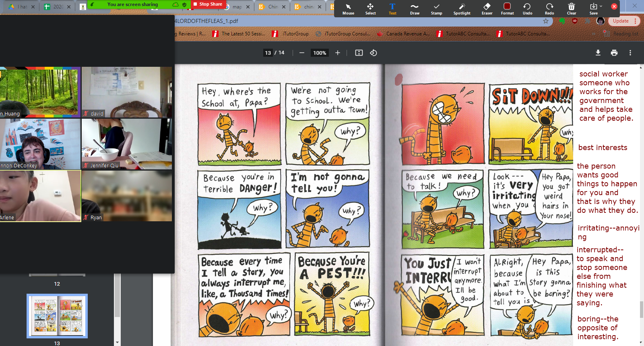Zoom in on the PDF
The width and height of the screenshot is (644, 346).
click(338, 53)
